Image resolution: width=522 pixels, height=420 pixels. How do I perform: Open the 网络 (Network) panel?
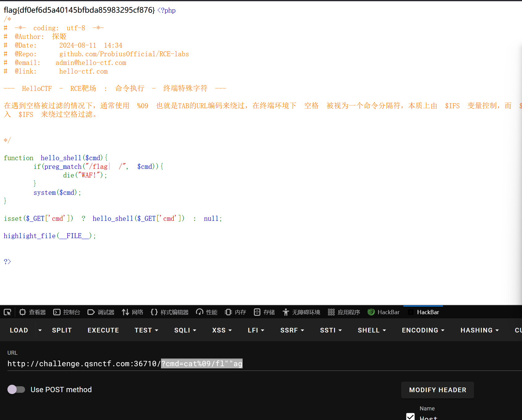point(132,312)
